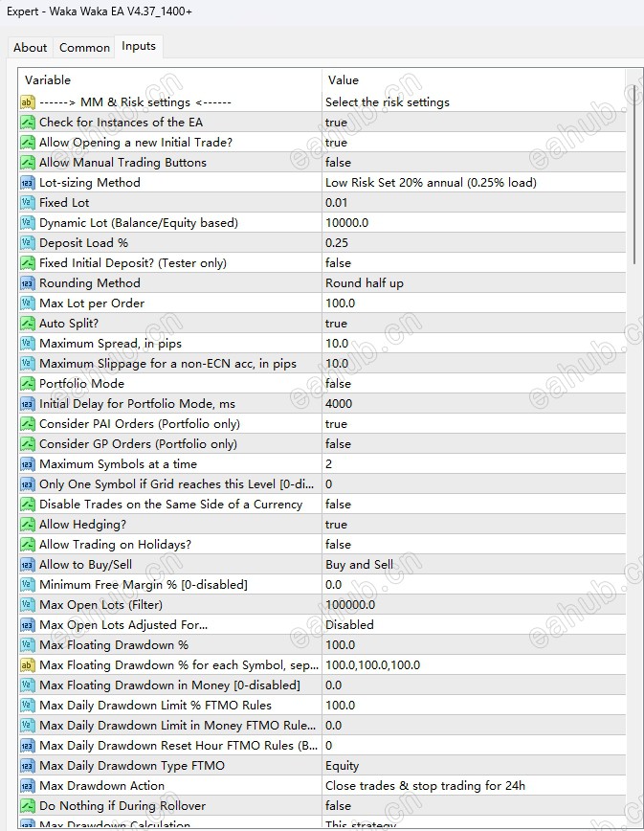Select 'Max Floating Drawdown in Money [0-disabled]' row

click(x=170, y=685)
